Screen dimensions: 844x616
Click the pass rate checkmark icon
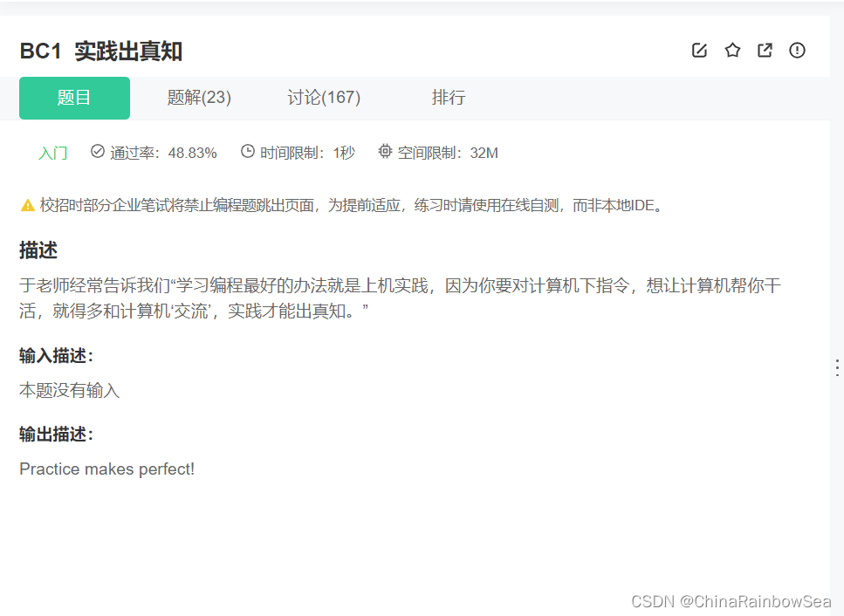98,152
